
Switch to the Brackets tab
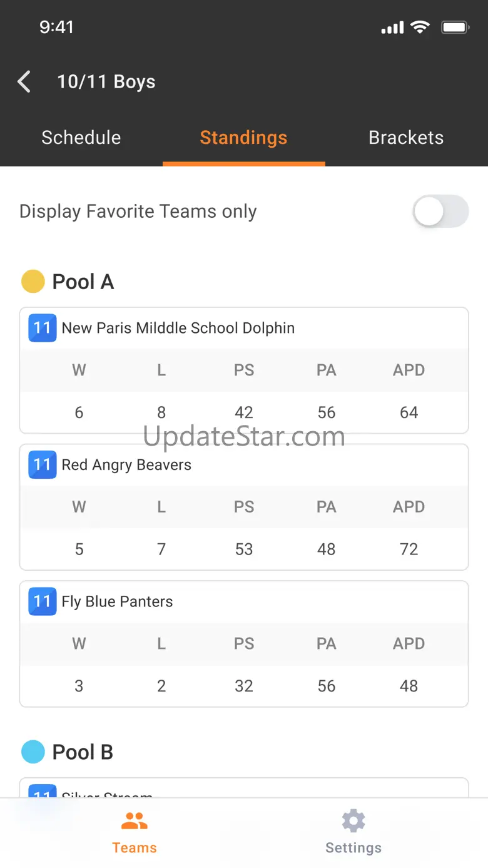(406, 138)
